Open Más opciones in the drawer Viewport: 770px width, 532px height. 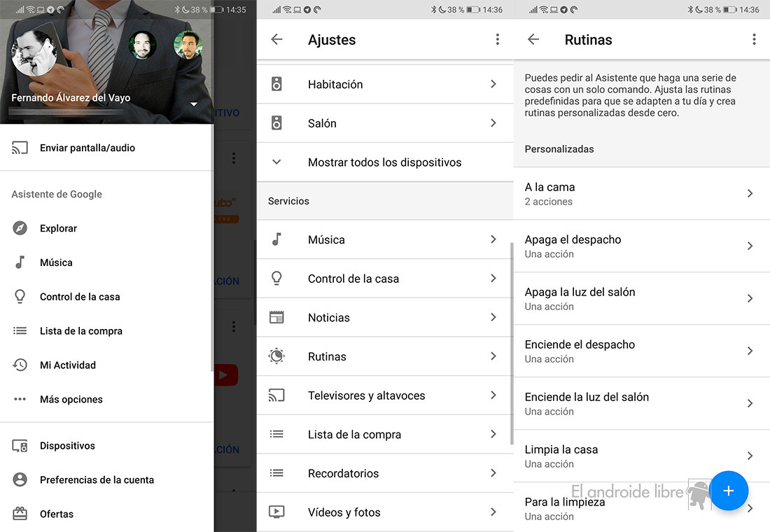(71, 400)
